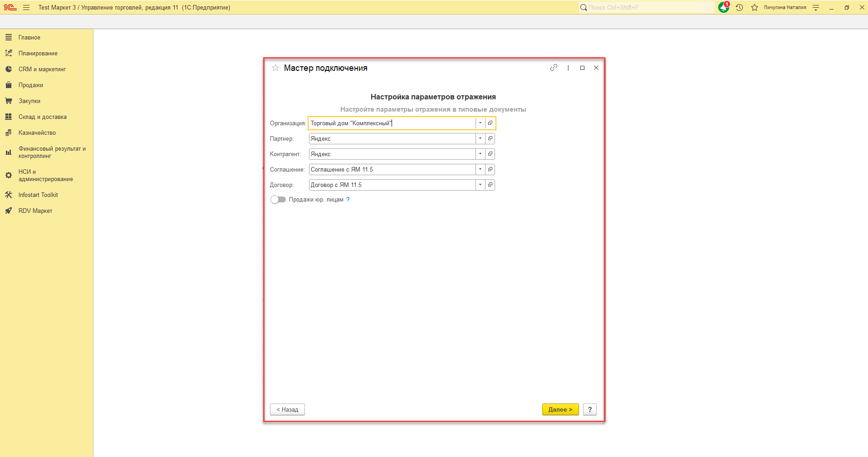
Task: Open the Соглашение record via open icon
Action: tap(490, 169)
